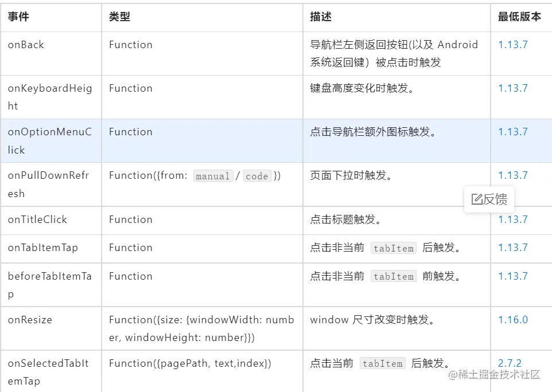Click the 类型 column header
552x392 pixels.
pyautogui.click(x=119, y=17)
